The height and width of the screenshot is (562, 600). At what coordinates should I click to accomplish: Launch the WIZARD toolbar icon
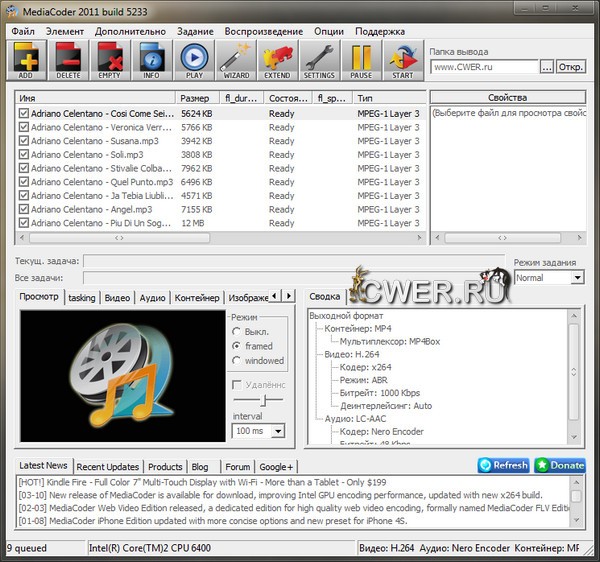click(x=236, y=60)
